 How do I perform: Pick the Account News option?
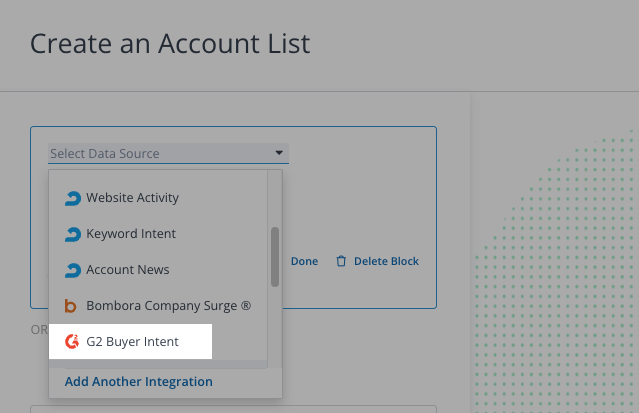click(x=127, y=270)
